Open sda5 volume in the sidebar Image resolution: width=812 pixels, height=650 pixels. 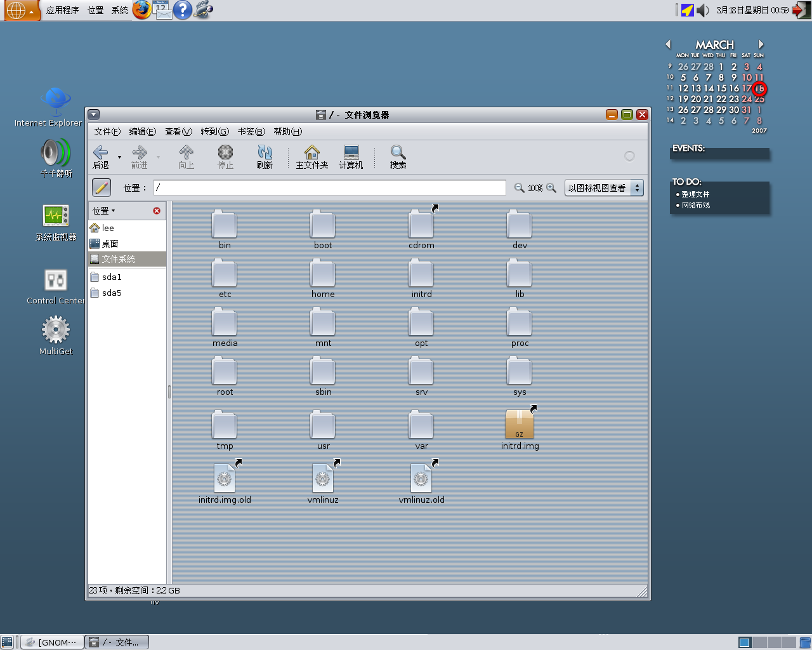[127, 293]
